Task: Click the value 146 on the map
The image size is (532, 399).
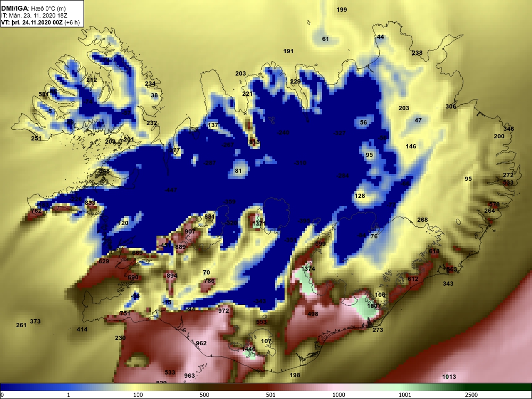Action: pyautogui.click(x=411, y=146)
